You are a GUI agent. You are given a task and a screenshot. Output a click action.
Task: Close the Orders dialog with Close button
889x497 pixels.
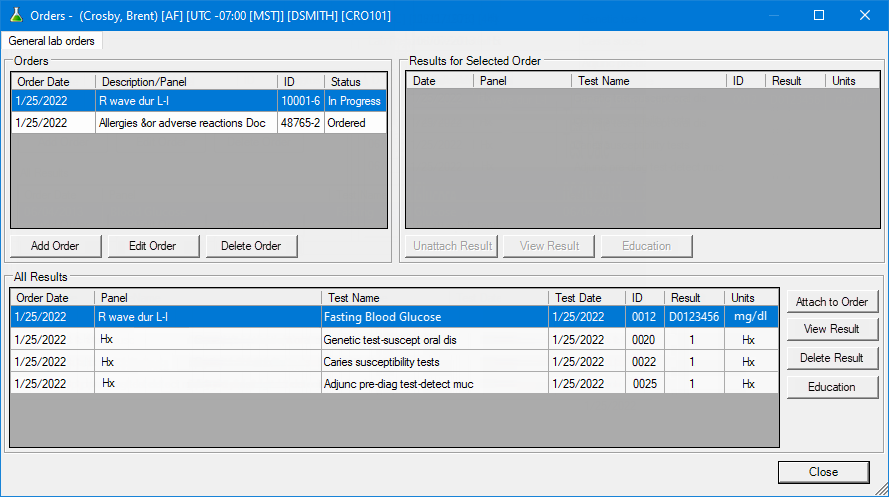tap(823, 472)
